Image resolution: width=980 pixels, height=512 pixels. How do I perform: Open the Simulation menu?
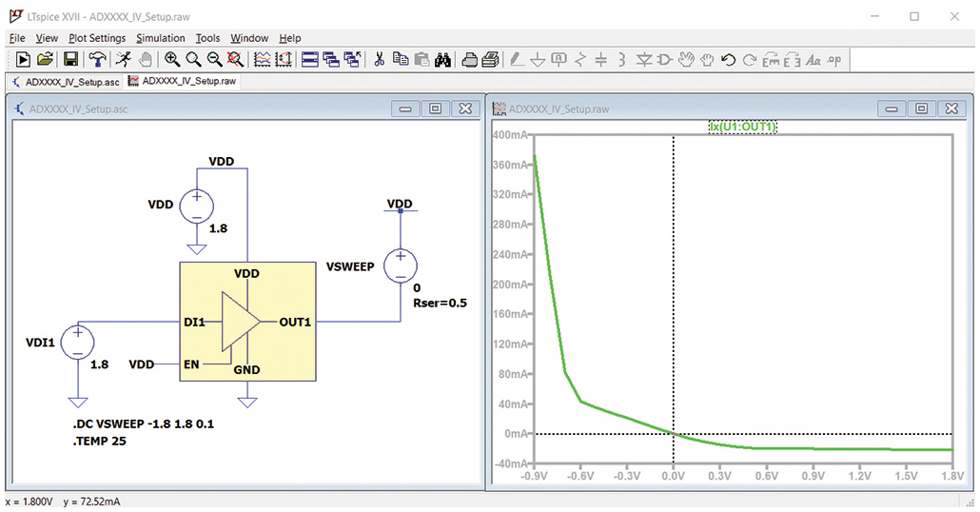tap(161, 38)
